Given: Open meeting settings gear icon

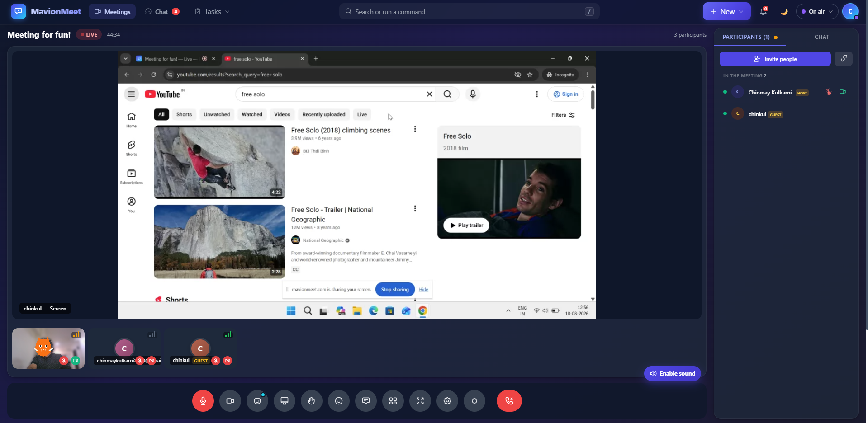Looking at the screenshot, I should pos(447,401).
